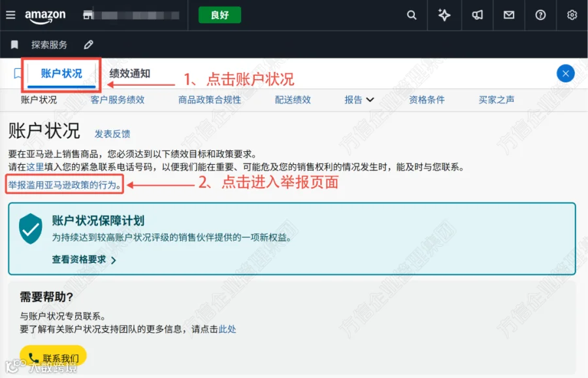Open the 配送绩效 sub-navigation item
Image resolution: width=588 pixels, height=378 pixels.
coord(293,100)
